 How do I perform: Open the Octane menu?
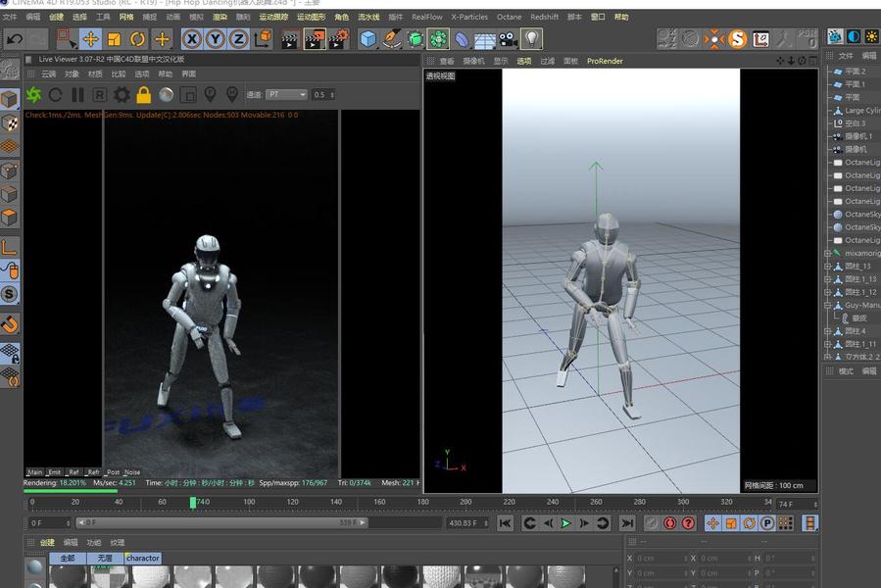(x=509, y=17)
